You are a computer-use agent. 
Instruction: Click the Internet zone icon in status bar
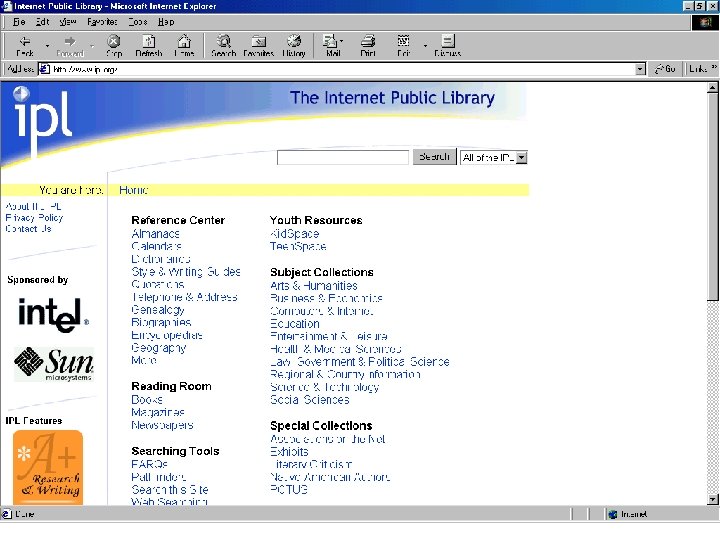[613, 514]
